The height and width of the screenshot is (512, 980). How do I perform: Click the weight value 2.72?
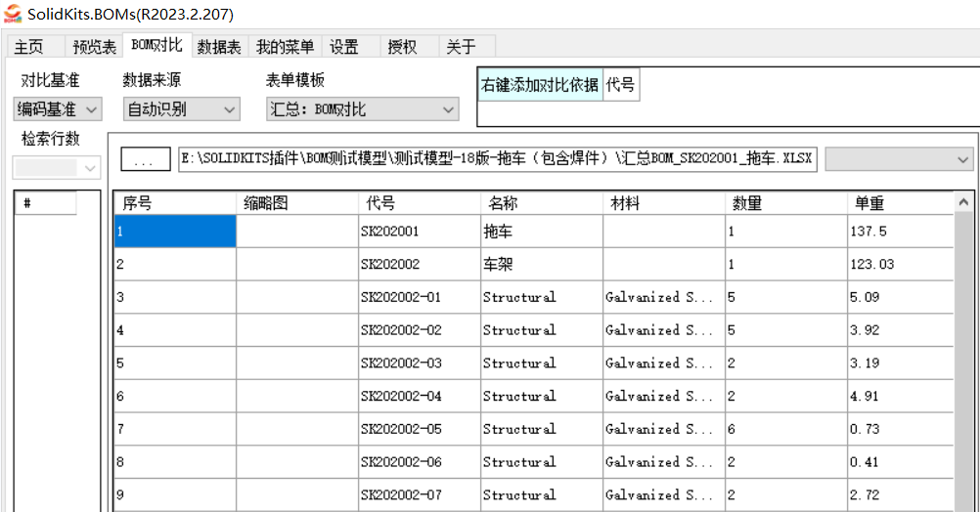pyautogui.click(x=901, y=494)
